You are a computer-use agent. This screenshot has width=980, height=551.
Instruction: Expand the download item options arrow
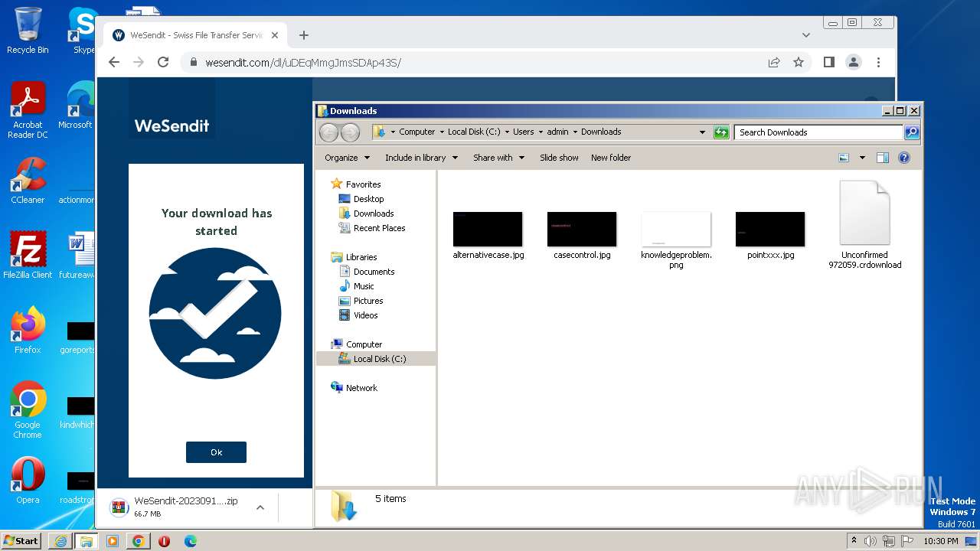point(260,507)
